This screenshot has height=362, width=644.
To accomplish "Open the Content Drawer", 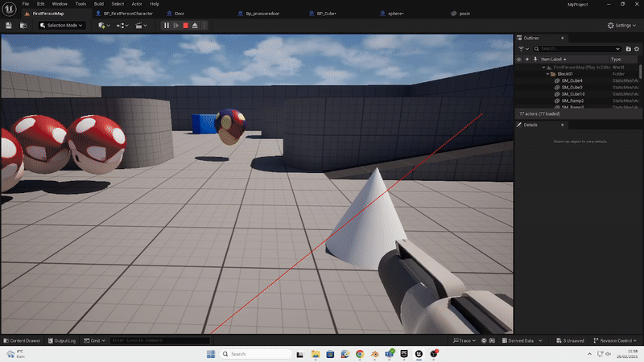I will click(x=23, y=340).
